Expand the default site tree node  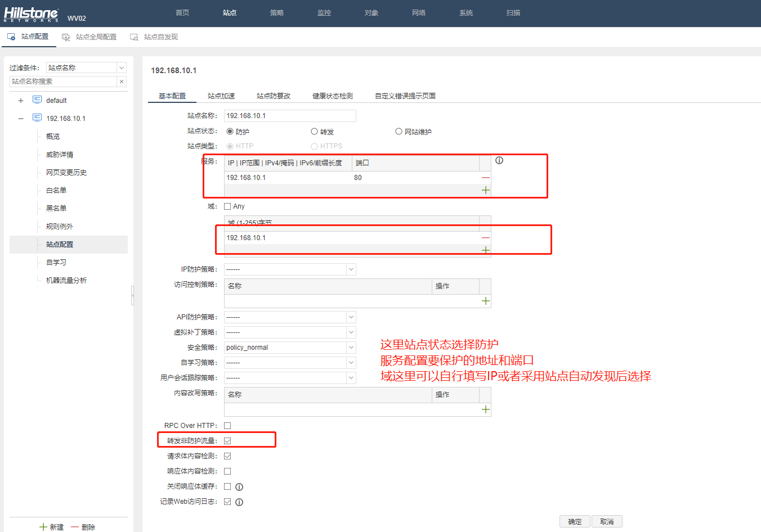coord(21,101)
